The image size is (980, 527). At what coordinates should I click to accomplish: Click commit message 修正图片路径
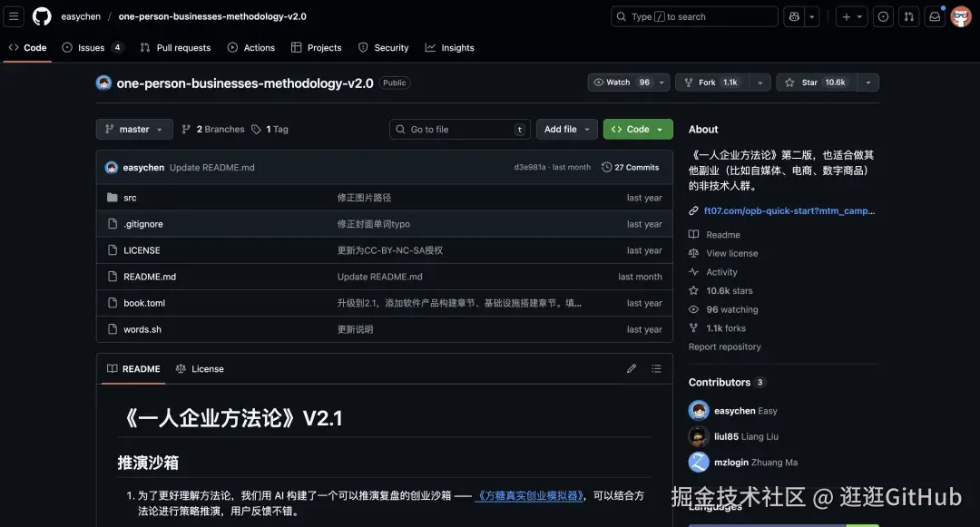click(x=365, y=198)
